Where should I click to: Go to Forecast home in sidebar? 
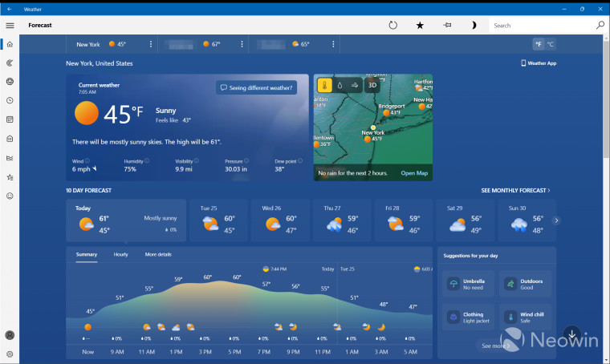pos(10,44)
